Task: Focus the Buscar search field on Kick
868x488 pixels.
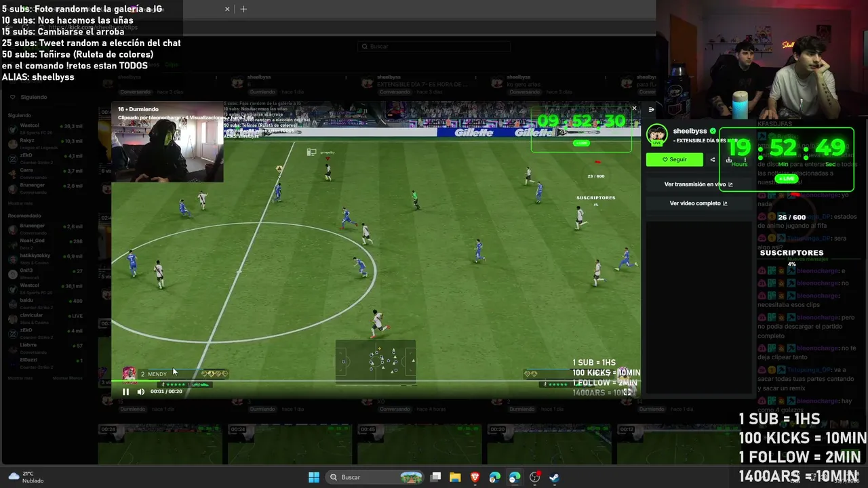Action: coord(434,46)
